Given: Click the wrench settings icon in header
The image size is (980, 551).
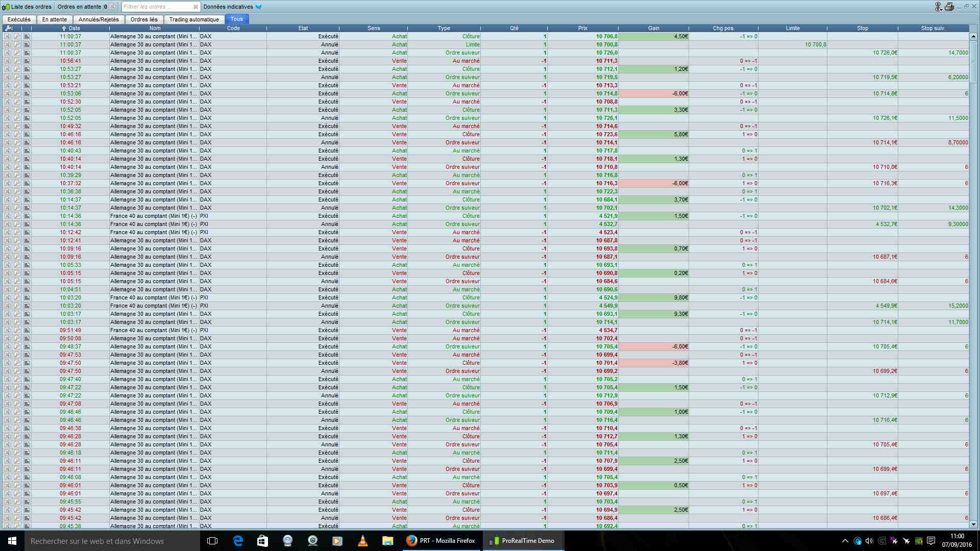Looking at the screenshot, I should click(8, 29).
